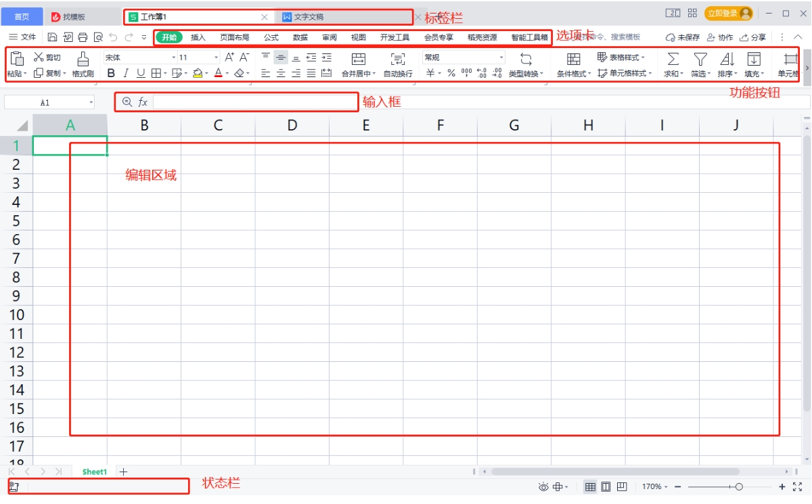812x504 pixels.
Task: Click the Sort (排序) icon
Action: pyautogui.click(x=726, y=60)
